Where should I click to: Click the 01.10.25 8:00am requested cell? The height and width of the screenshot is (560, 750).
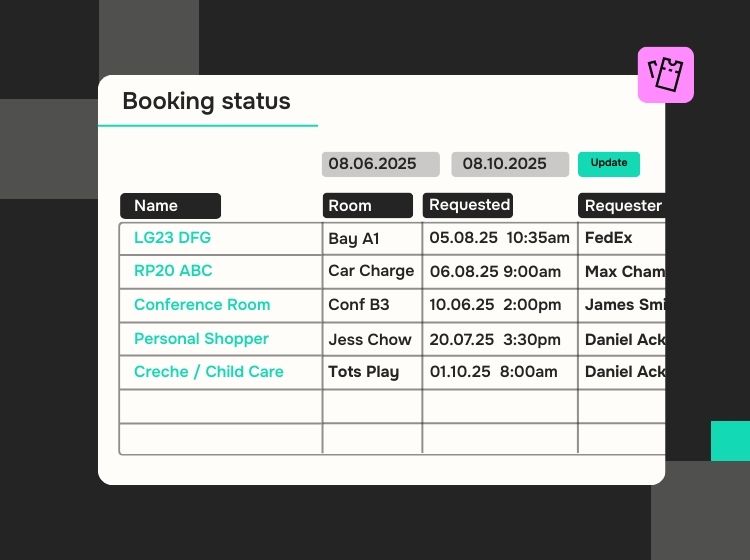(x=500, y=372)
